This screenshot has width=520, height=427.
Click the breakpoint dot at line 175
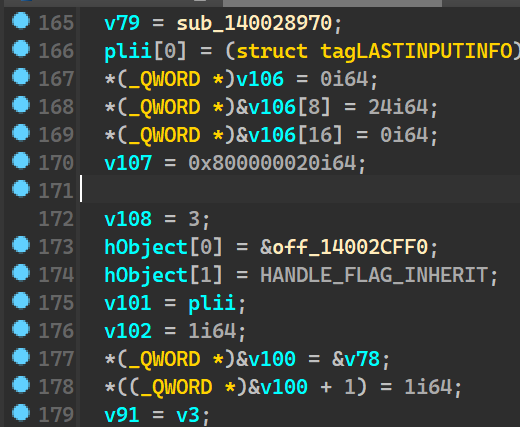21,301
